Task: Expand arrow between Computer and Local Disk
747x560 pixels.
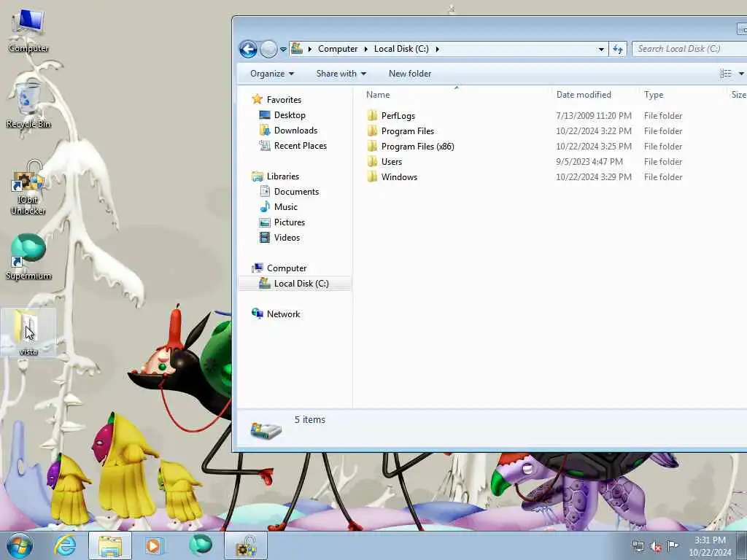Action: click(x=366, y=49)
